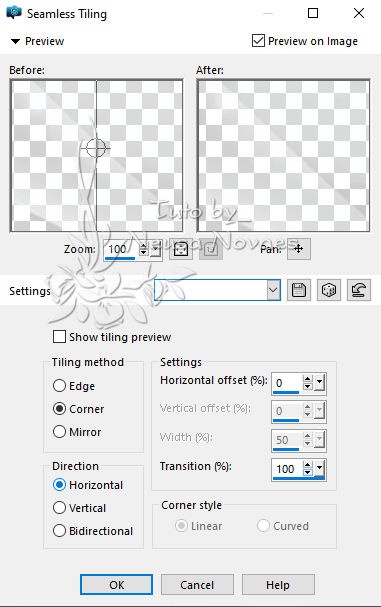This screenshot has height=607, width=381.
Task: Select the Mirror tiling method
Action: tap(59, 431)
